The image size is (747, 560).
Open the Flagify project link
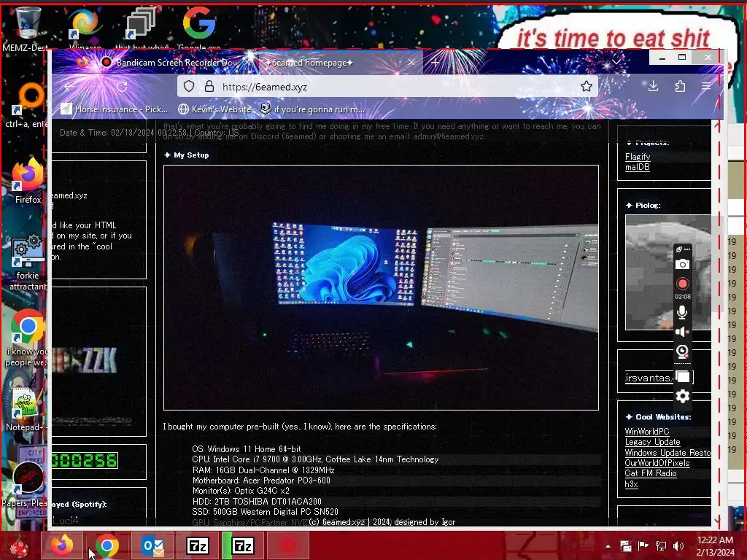(x=638, y=157)
